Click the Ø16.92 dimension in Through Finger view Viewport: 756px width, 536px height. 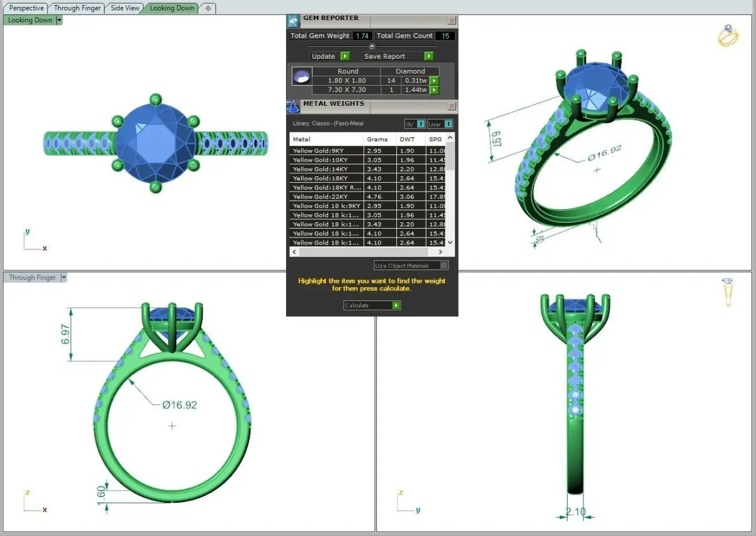click(180, 405)
